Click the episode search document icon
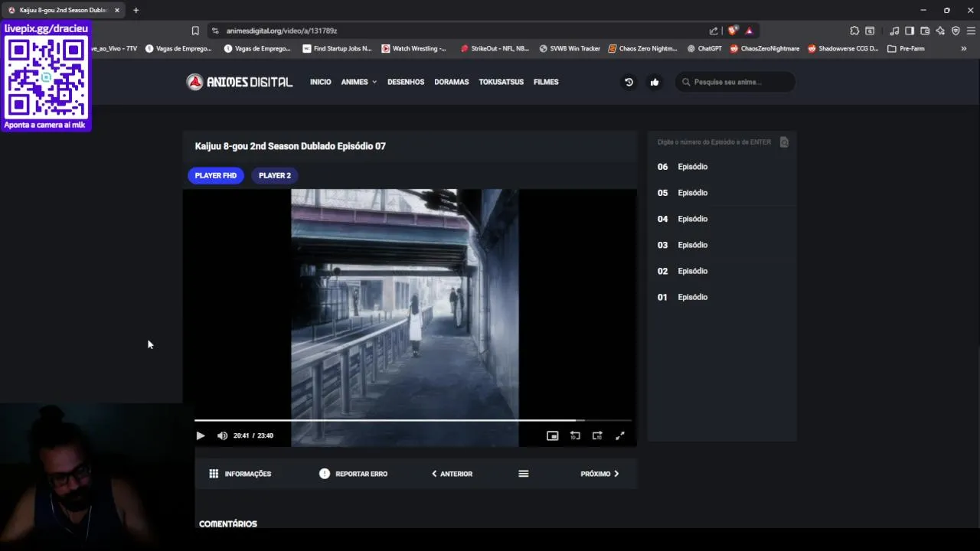The width and height of the screenshot is (980, 551). [784, 142]
